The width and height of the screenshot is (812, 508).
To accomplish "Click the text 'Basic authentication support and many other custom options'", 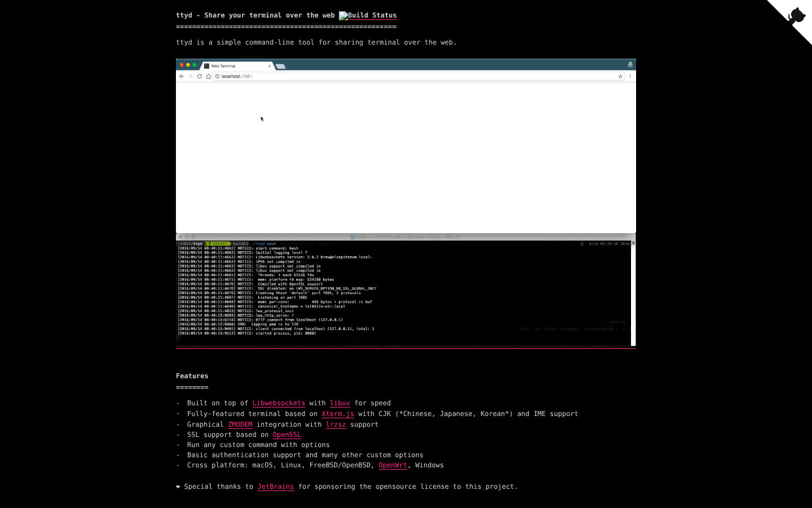I will (305, 455).
